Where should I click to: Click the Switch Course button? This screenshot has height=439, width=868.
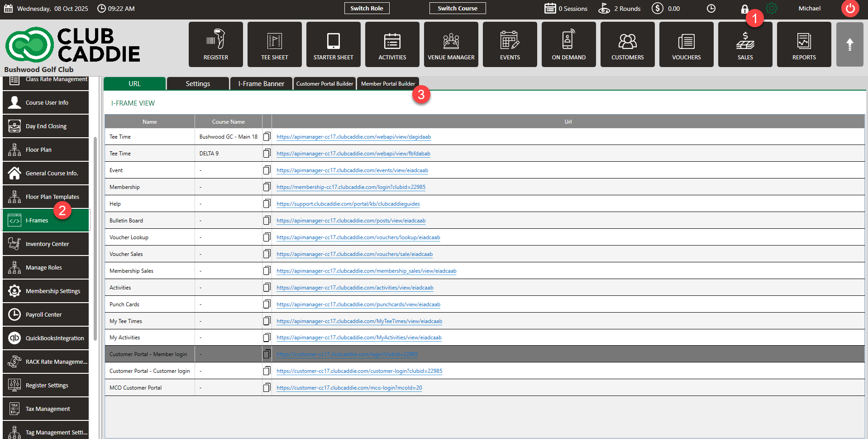(x=457, y=8)
